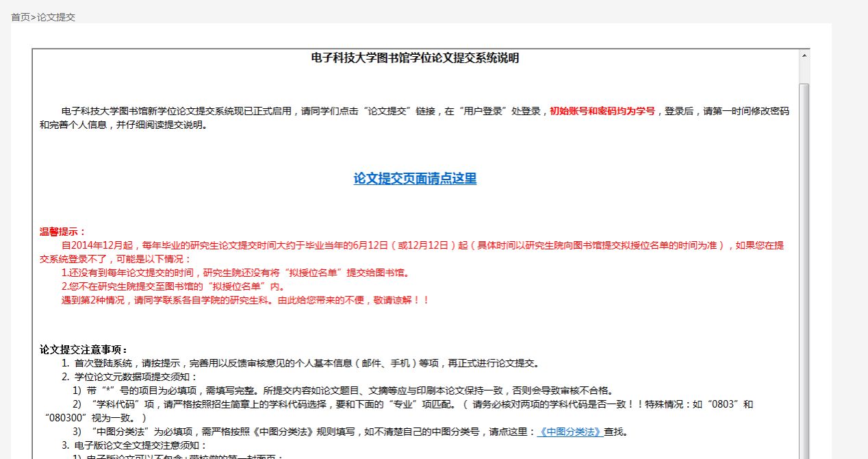Click the 论文提交 breadcrumb item
868x459 pixels.
(56, 17)
